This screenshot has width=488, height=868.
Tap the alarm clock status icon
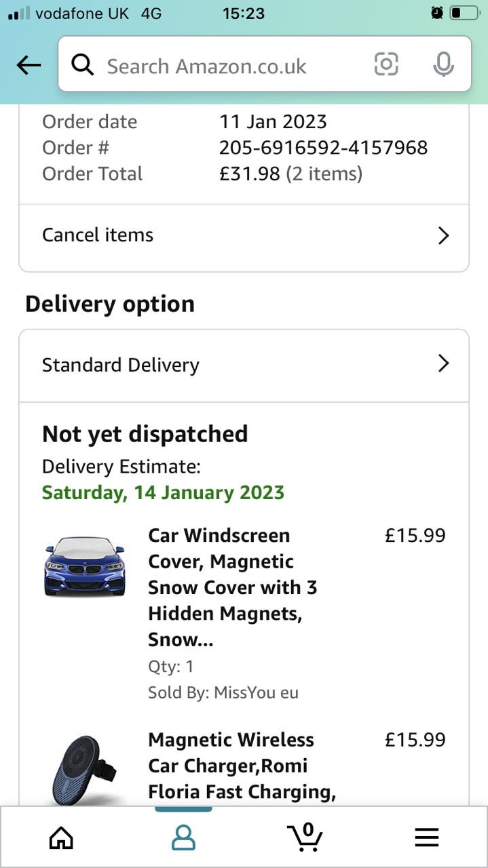436,13
